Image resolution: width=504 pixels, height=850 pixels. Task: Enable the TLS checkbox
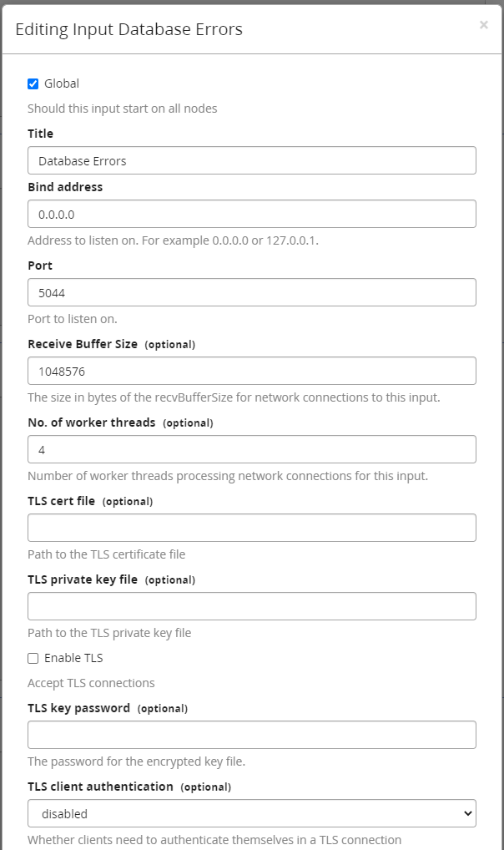coord(33,658)
